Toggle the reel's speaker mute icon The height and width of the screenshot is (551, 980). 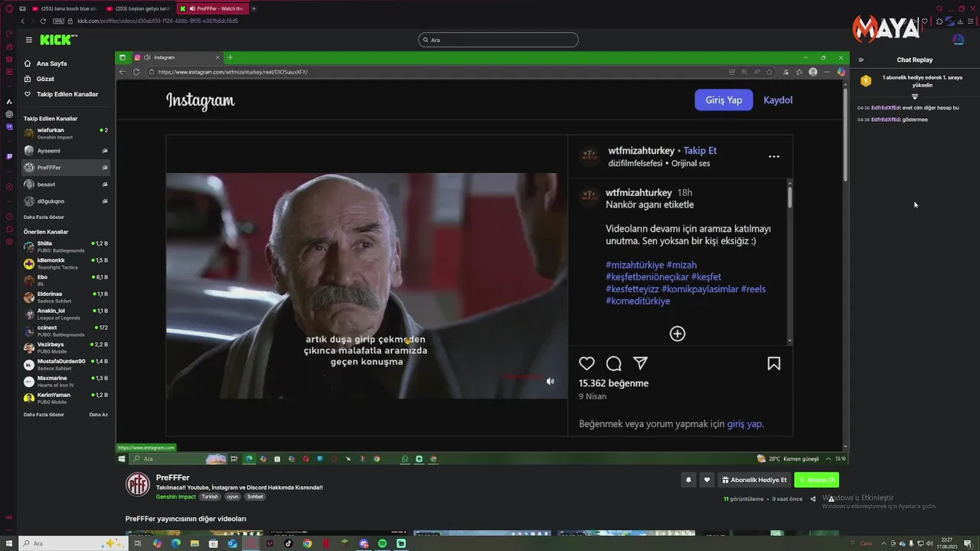550,381
